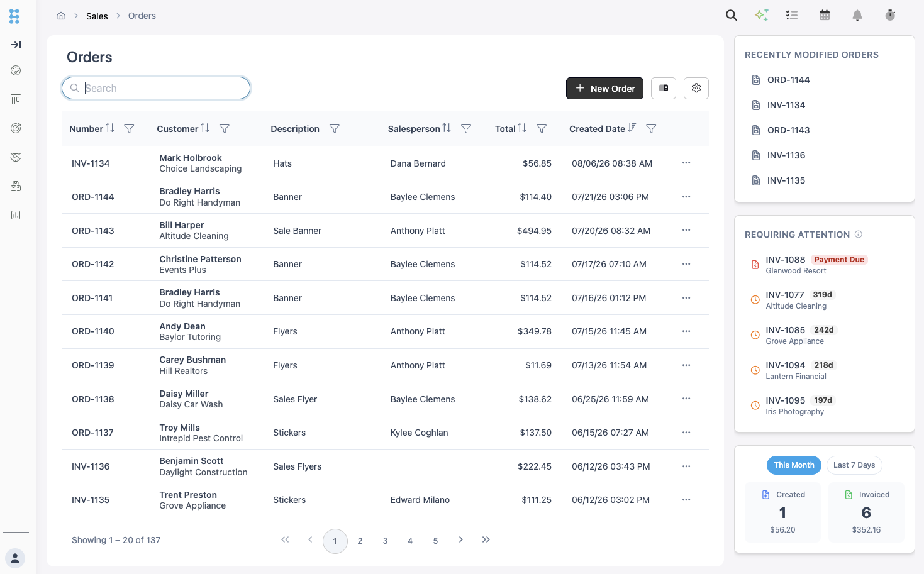Sort by the Salesperson column

[x=447, y=128]
